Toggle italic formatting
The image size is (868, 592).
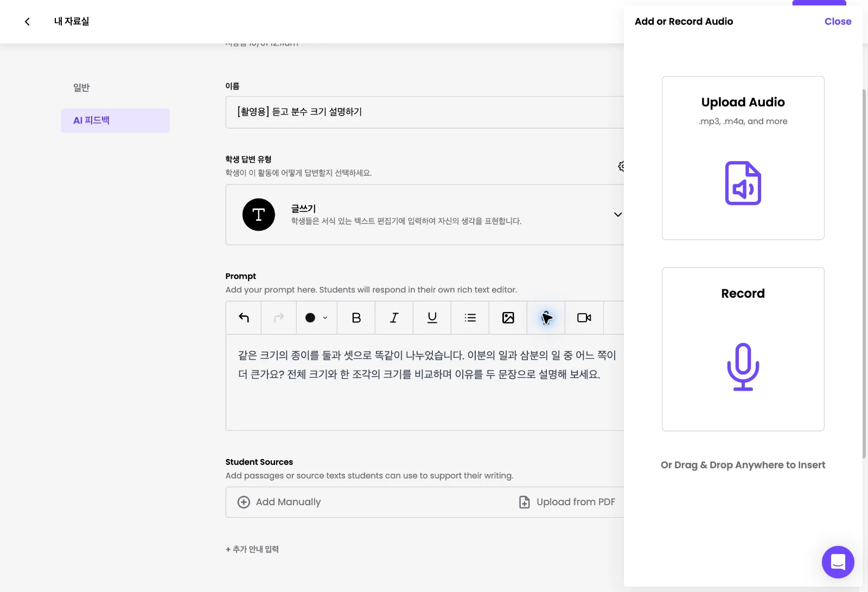click(394, 317)
